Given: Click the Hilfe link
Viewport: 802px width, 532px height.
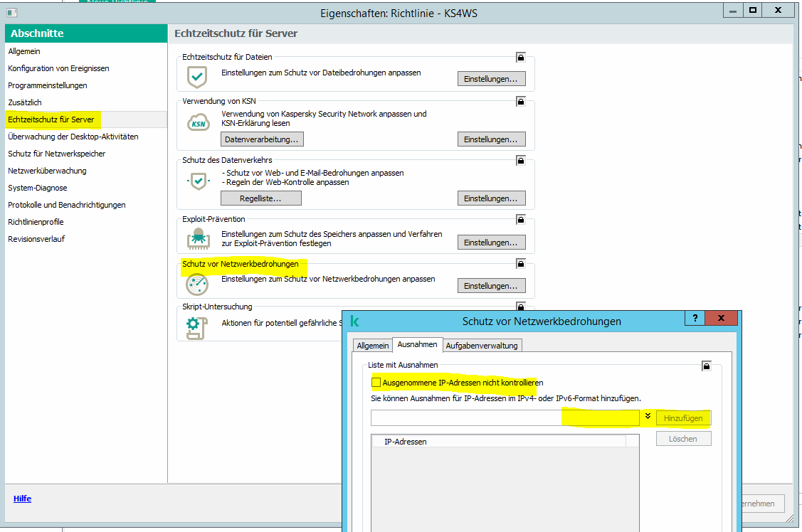Looking at the screenshot, I should click(x=22, y=499).
